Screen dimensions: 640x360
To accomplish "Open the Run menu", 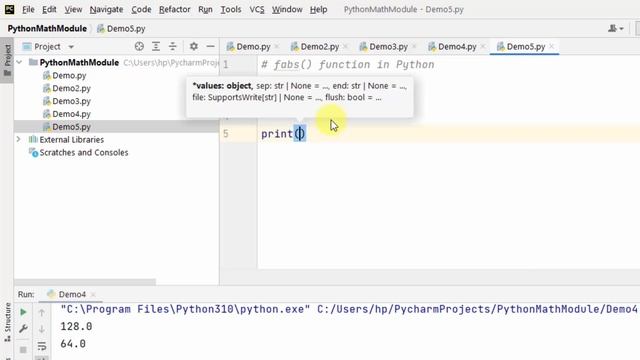I will click(x=205, y=9).
